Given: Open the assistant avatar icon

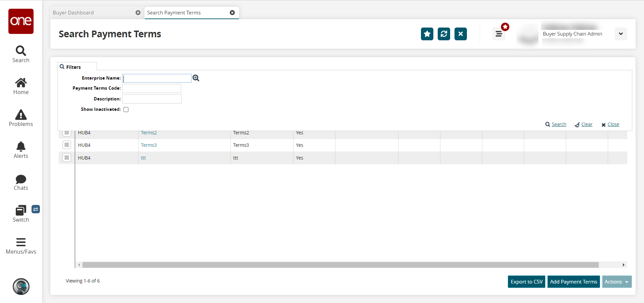Looking at the screenshot, I should pos(21,287).
